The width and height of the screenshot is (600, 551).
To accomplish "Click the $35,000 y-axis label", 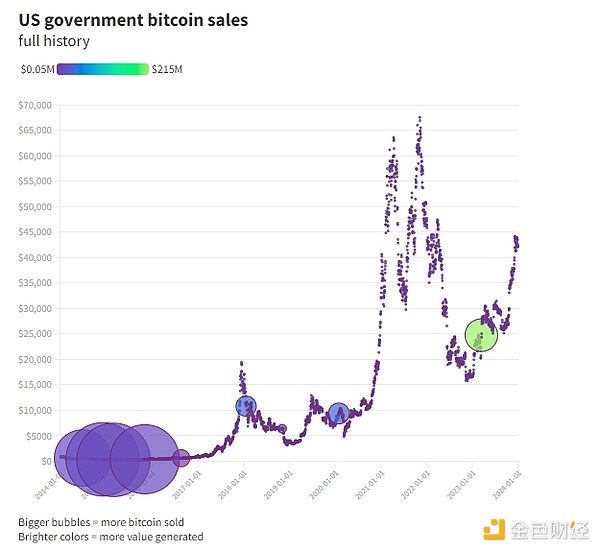I will 35,283.
